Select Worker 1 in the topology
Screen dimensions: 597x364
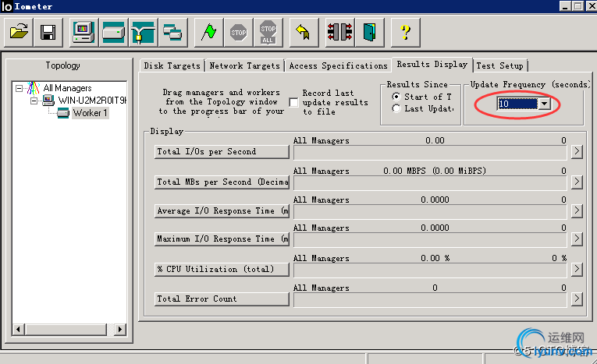[x=91, y=113]
